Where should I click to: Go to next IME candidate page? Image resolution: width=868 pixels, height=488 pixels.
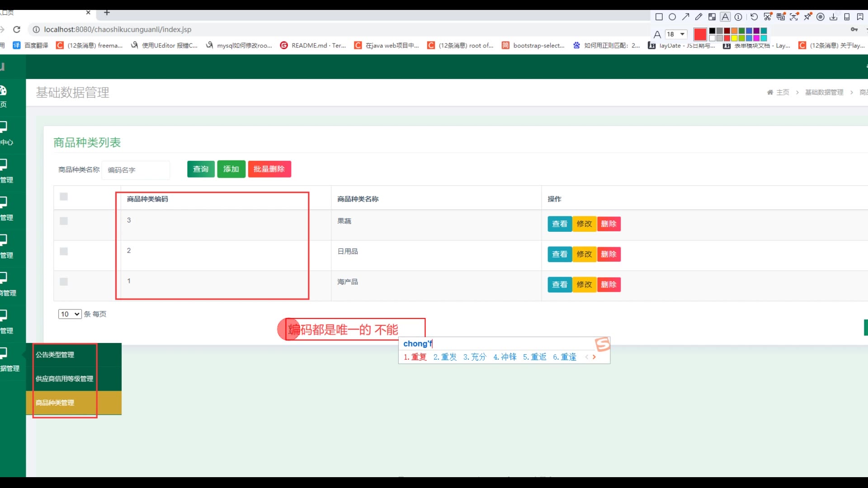pyautogui.click(x=594, y=357)
